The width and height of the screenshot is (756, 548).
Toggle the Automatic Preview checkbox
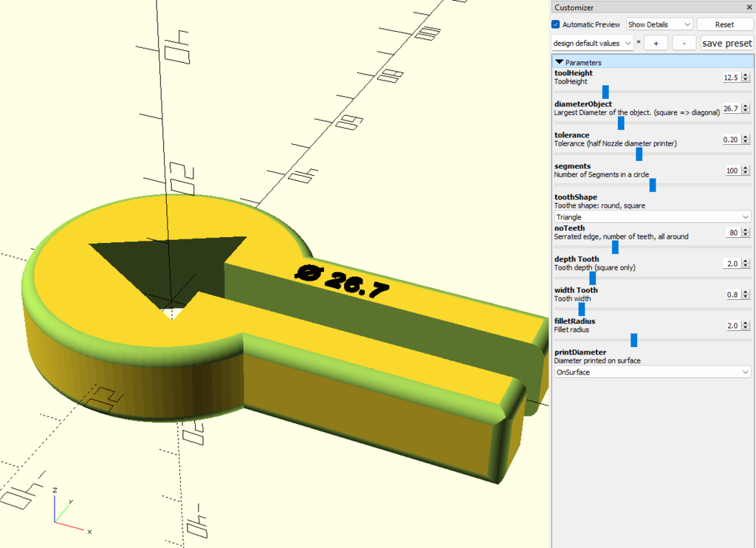point(556,25)
